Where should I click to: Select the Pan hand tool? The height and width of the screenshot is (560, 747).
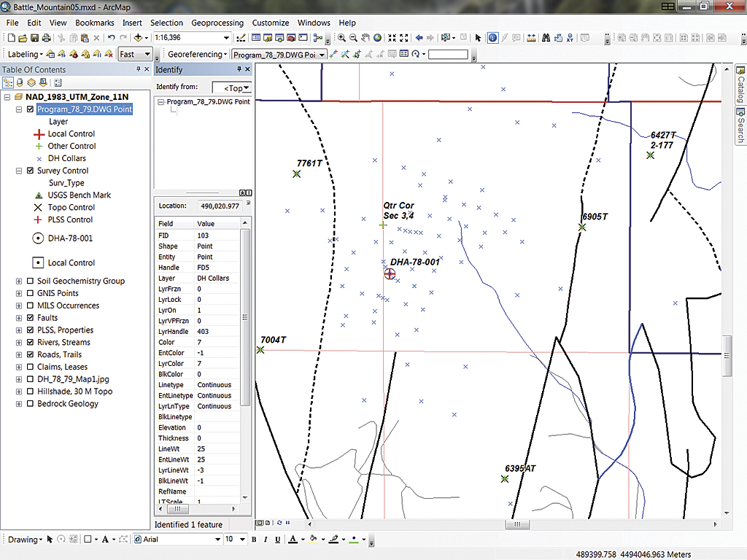click(x=365, y=38)
